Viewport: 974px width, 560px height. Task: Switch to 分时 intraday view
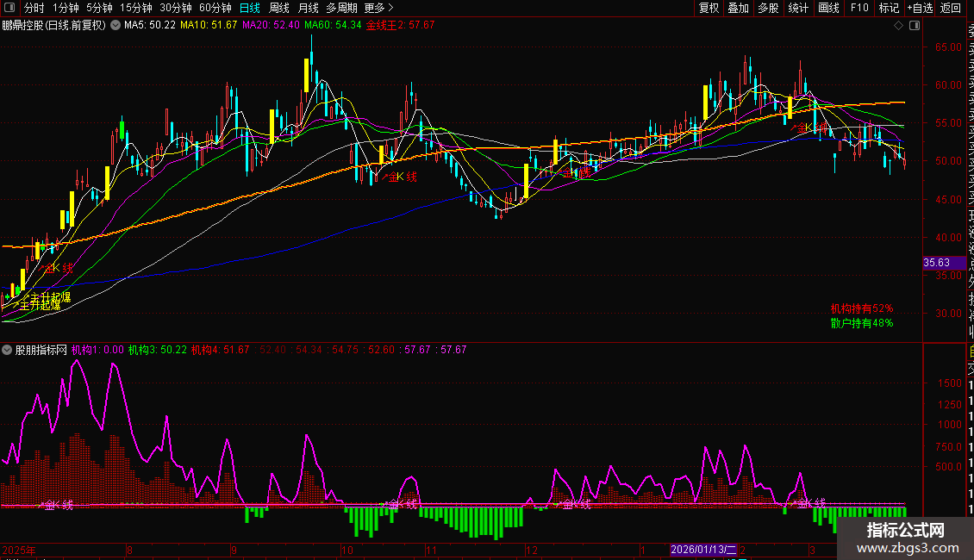(x=34, y=8)
